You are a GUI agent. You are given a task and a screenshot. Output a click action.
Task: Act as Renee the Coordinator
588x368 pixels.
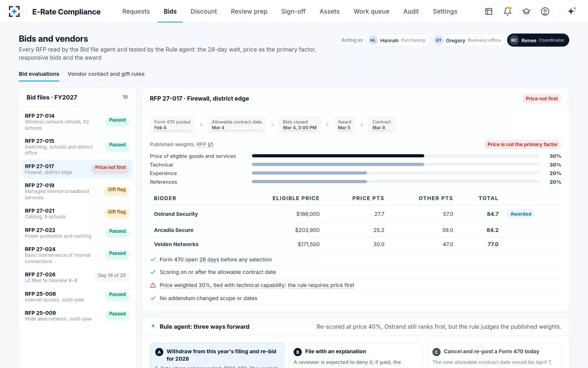pyautogui.click(x=538, y=40)
